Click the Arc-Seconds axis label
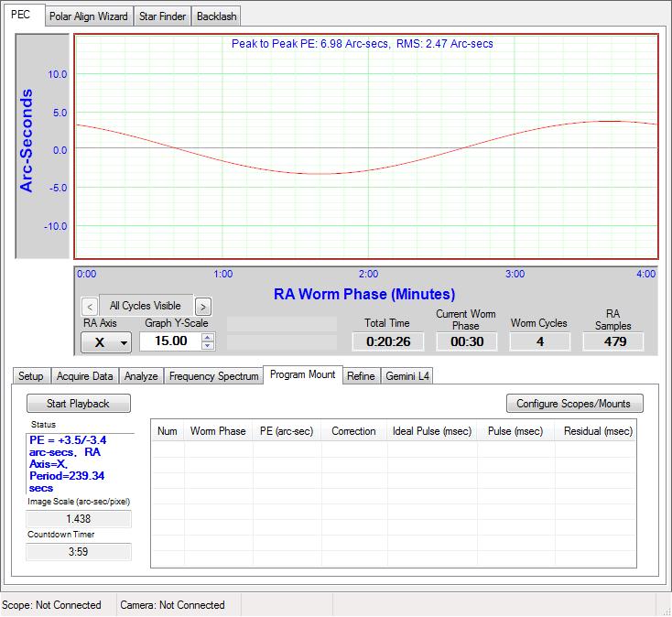 coord(27,141)
